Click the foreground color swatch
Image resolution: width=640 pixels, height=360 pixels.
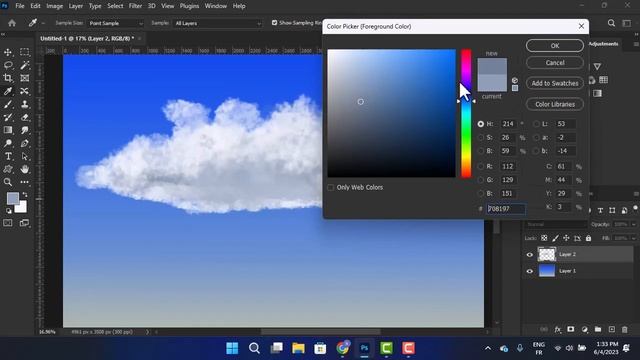(13, 198)
